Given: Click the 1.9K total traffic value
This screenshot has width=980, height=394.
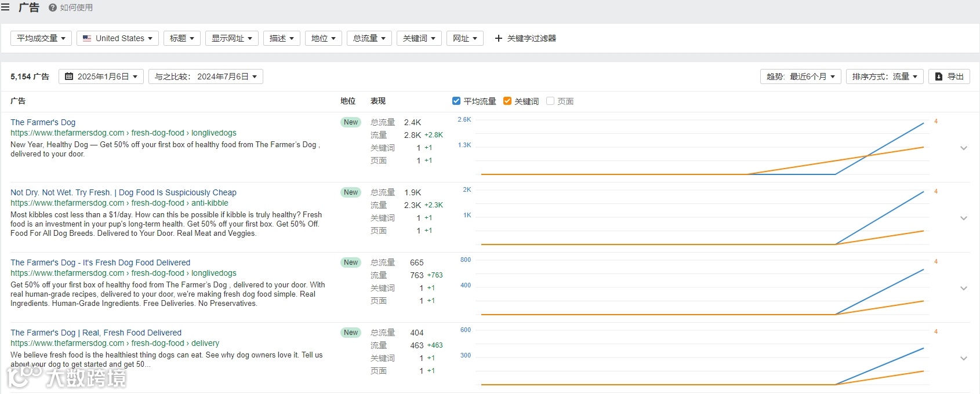Looking at the screenshot, I should (x=413, y=192).
